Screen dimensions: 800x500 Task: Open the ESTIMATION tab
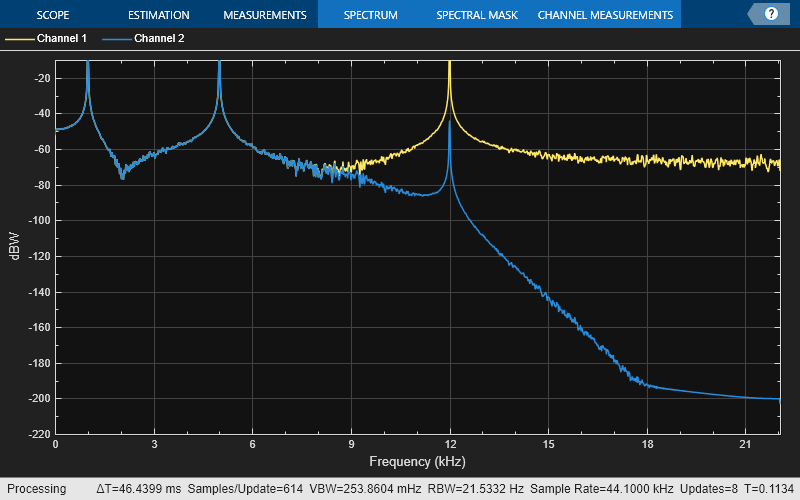159,15
